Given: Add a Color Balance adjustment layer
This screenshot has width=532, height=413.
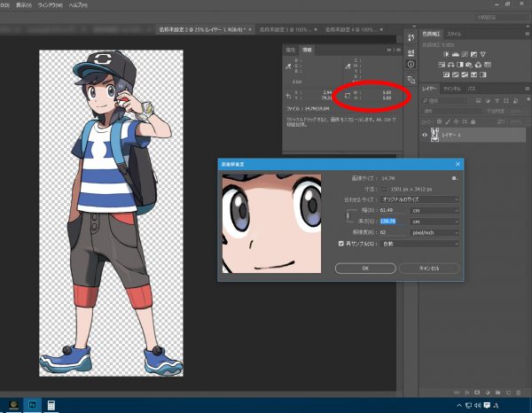Looking at the screenshot, I should coord(451,65).
